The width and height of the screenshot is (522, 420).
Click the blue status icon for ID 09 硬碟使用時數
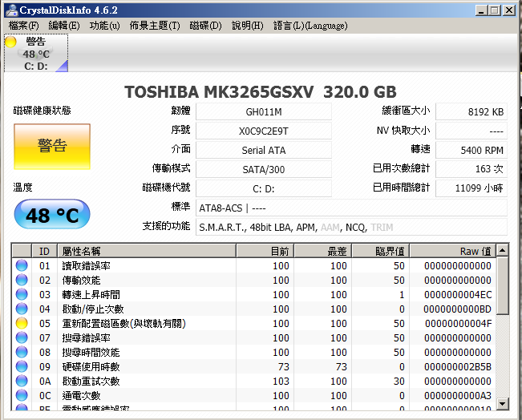pos(22,366)
